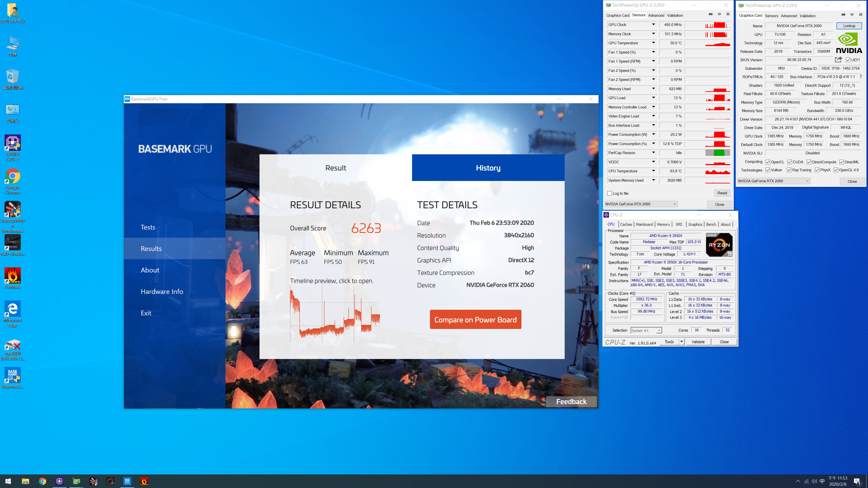Toggle the Log to file checkbox
The image size is (868, 488).
pos(609,193)
